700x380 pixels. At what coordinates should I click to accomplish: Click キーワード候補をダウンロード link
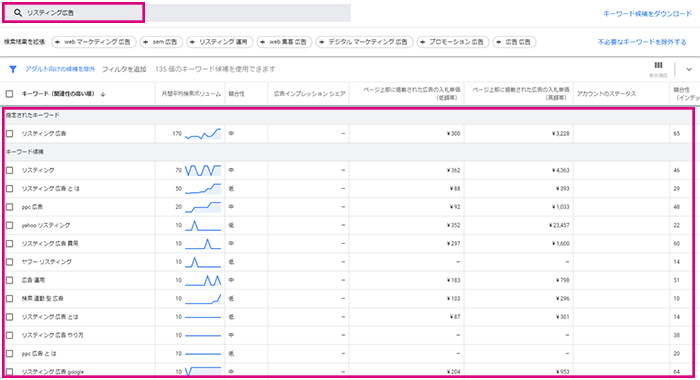(x=647, y=14)
